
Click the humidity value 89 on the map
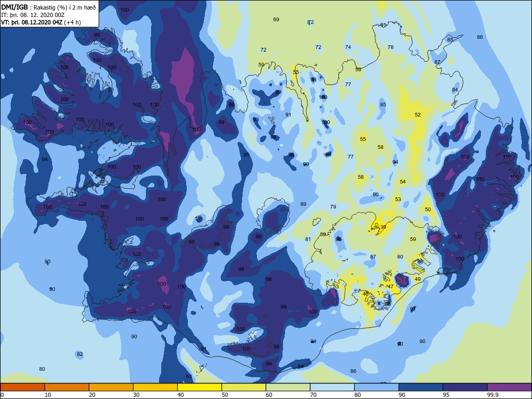point(303,204)
